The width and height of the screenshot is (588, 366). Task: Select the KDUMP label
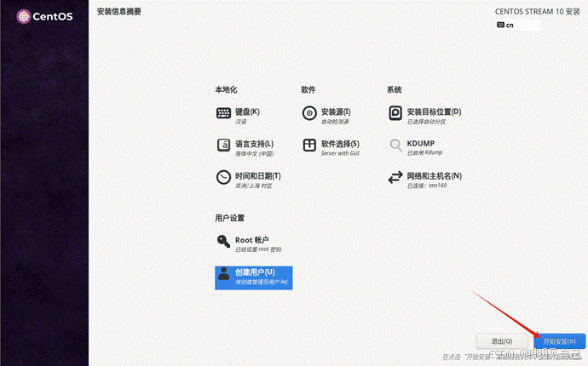click(421, 144)
